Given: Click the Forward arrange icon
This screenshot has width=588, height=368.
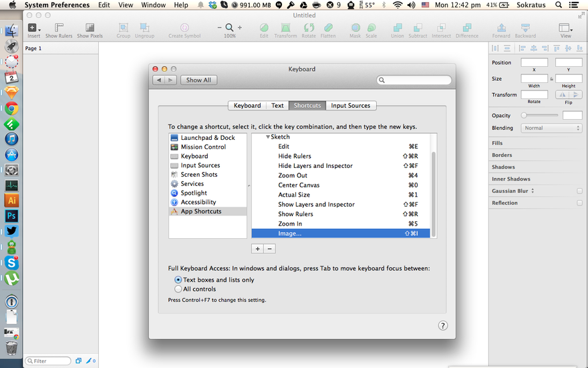Looking at the screenshot, I should (x=501, y=30).
